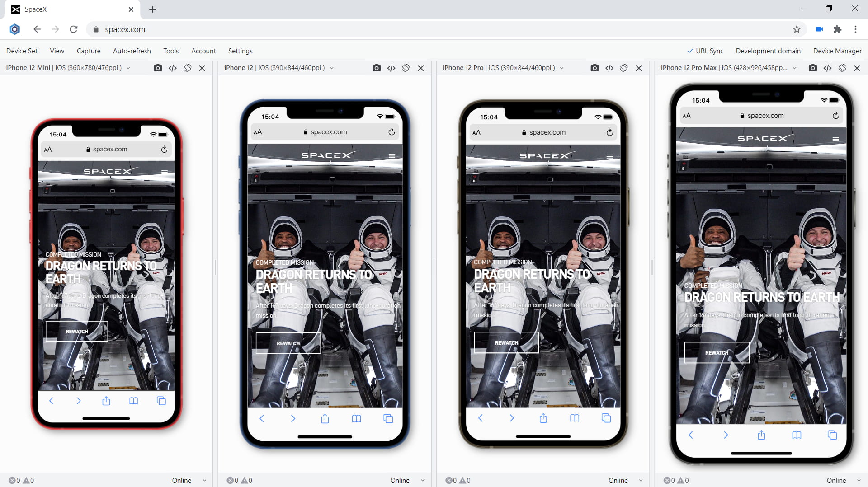Screen dimensions: 868x487
Task: Open iPhone 12 Pro device selector dropdown
Action: coord(562,68)
